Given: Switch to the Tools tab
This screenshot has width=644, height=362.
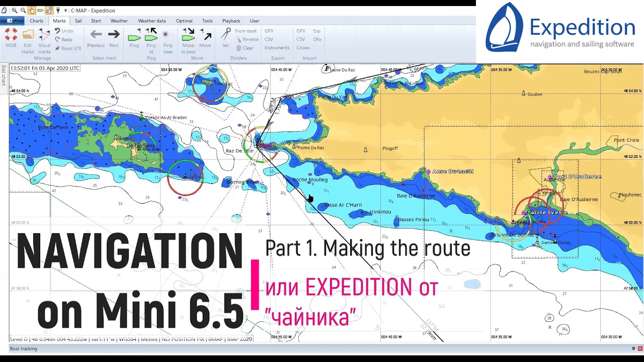Looking at the screenshot, I should pyautogui.click(x=207, y=21).
